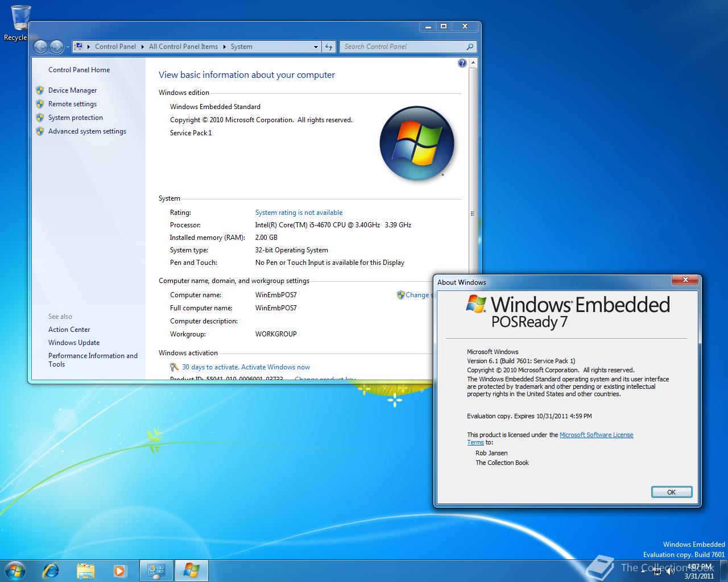728x582 pixels.
Task: Click the Control Panel taskbar button
Action: (x=156, y=570)
